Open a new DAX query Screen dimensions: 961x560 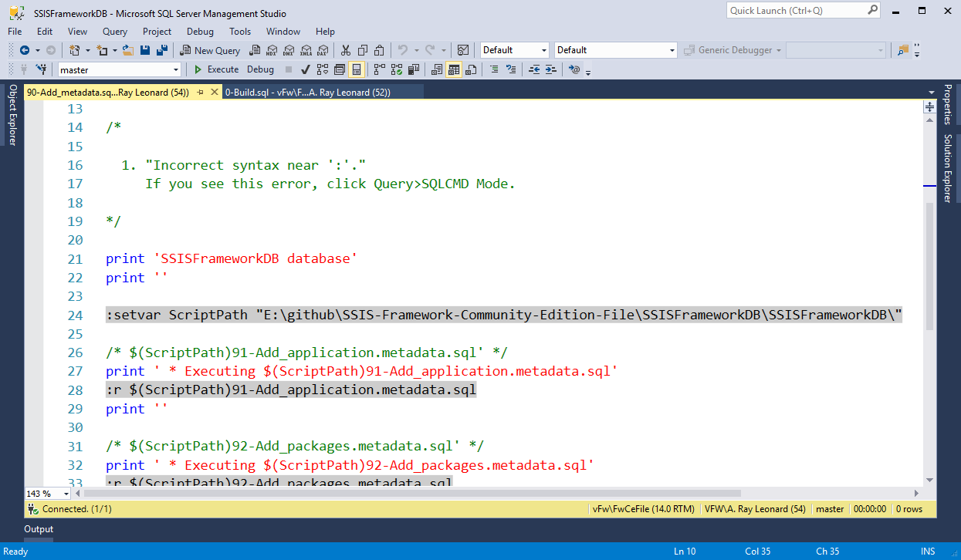coord(323,50)
